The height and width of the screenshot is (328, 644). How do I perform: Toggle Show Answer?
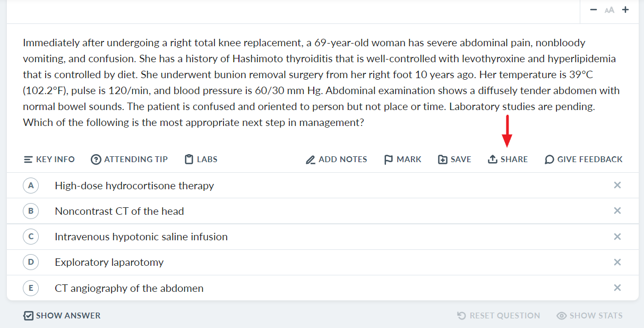click(62, 316)
